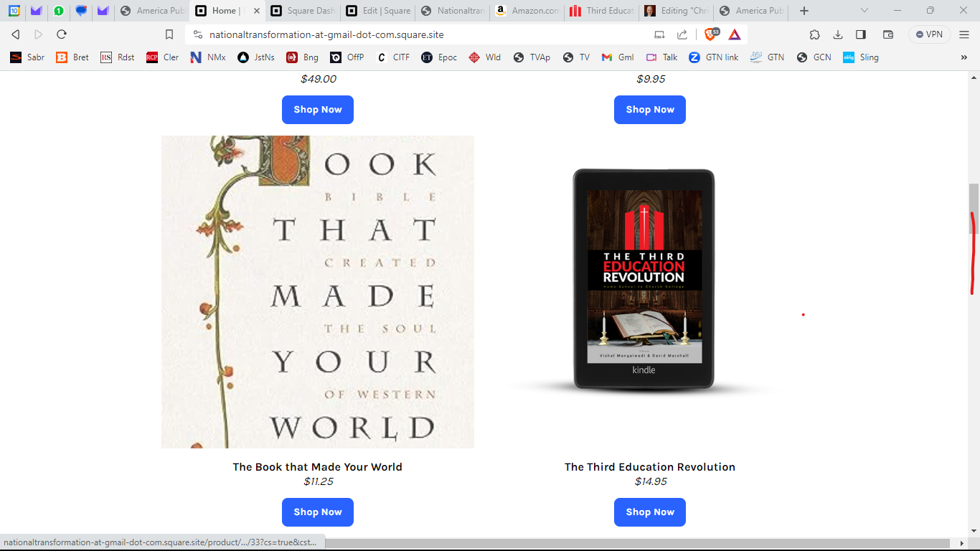This screenshot has width=980, height=551.
Task: Open the Talk bookmark
Action: tap(662, 57)
